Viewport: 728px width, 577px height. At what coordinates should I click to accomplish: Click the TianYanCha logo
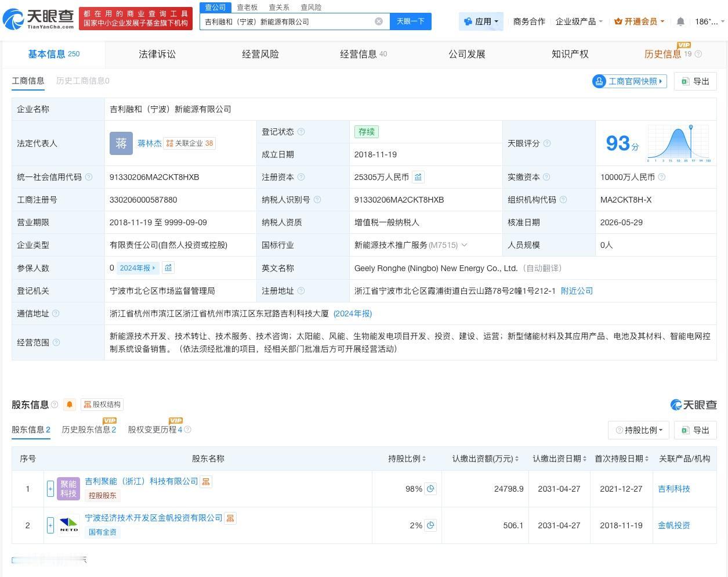pyautogui.click(x=38, y=19)
